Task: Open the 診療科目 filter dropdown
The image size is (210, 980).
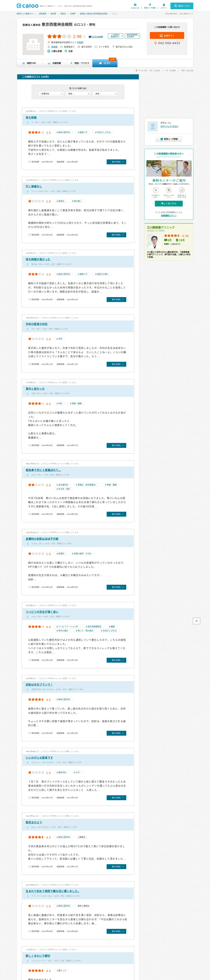Action: [x=51, y=94]
